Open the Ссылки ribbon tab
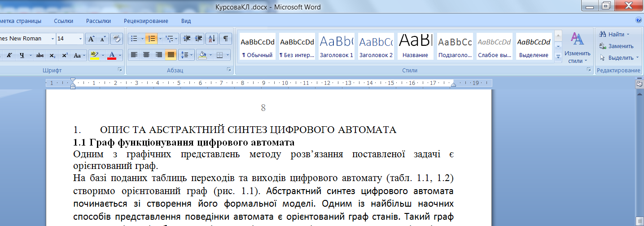 [x=64, y=21]
